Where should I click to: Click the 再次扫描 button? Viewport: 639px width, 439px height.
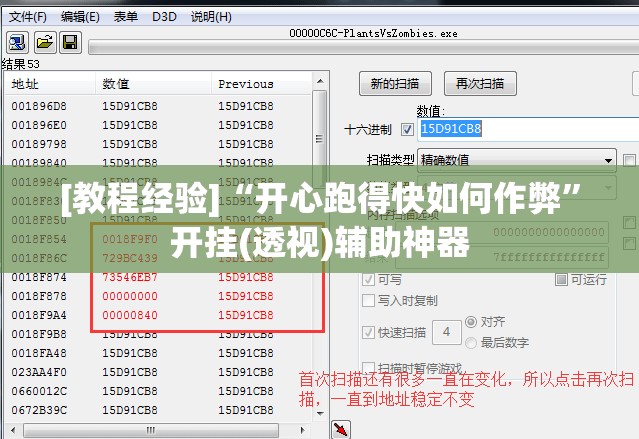tap(480, 84)
